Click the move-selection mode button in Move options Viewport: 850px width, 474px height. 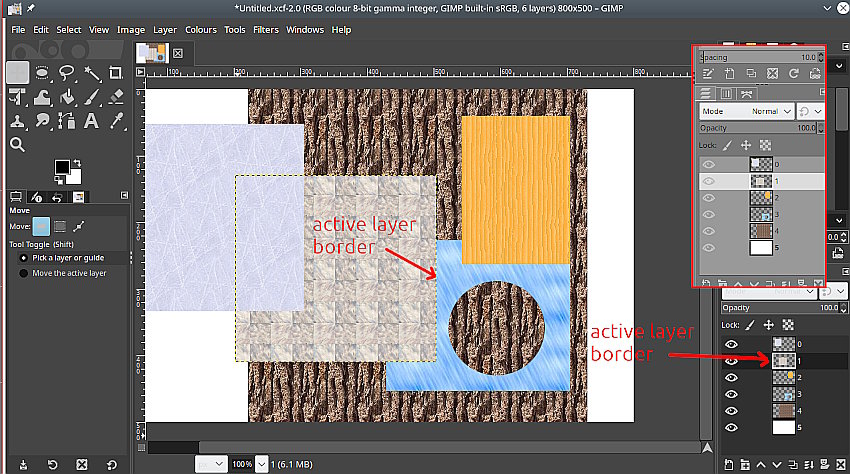click(x=59, y=226)
